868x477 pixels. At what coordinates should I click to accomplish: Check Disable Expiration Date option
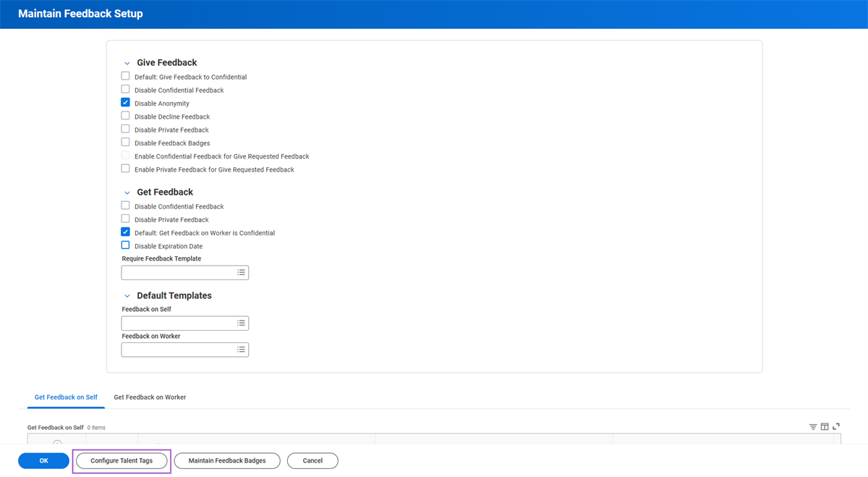point(125,245)
